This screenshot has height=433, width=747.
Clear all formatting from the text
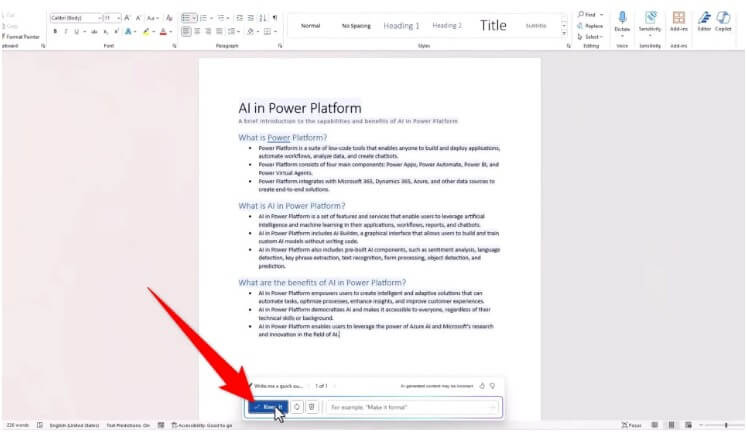pyautogui.click(x=169, y=18)
